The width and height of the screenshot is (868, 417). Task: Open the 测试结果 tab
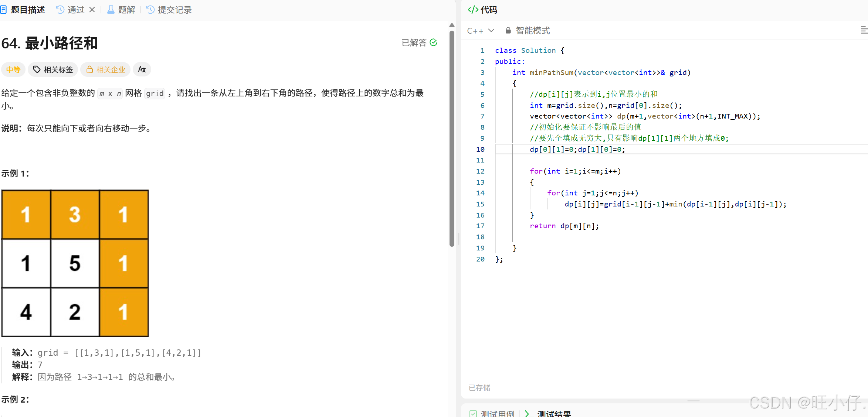click(x=548, y=414)
